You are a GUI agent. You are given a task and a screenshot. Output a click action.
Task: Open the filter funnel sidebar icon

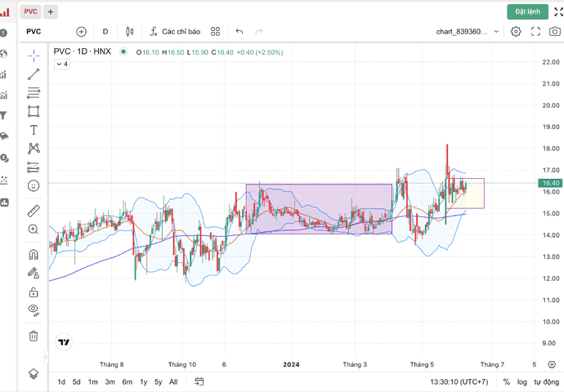coord(3,116)
